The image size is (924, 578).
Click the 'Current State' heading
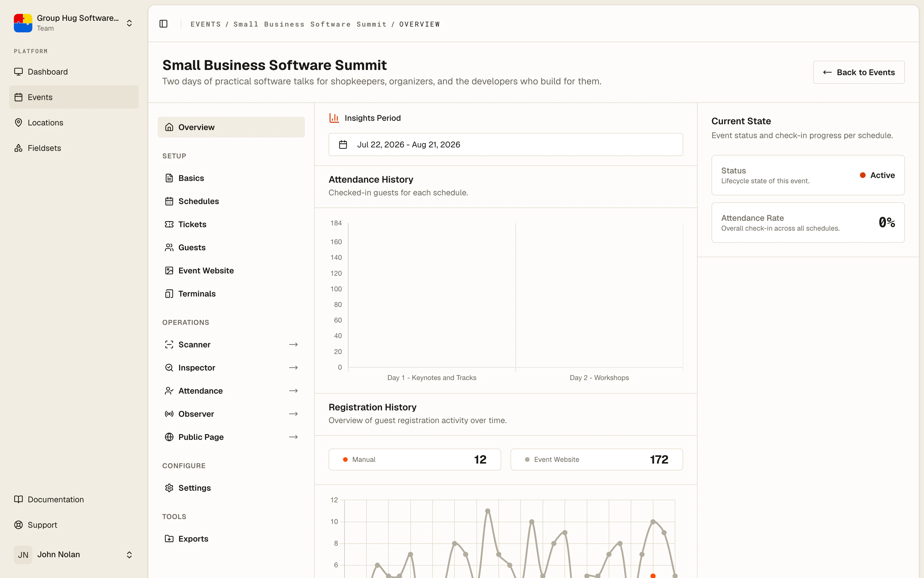coord(741,121)
